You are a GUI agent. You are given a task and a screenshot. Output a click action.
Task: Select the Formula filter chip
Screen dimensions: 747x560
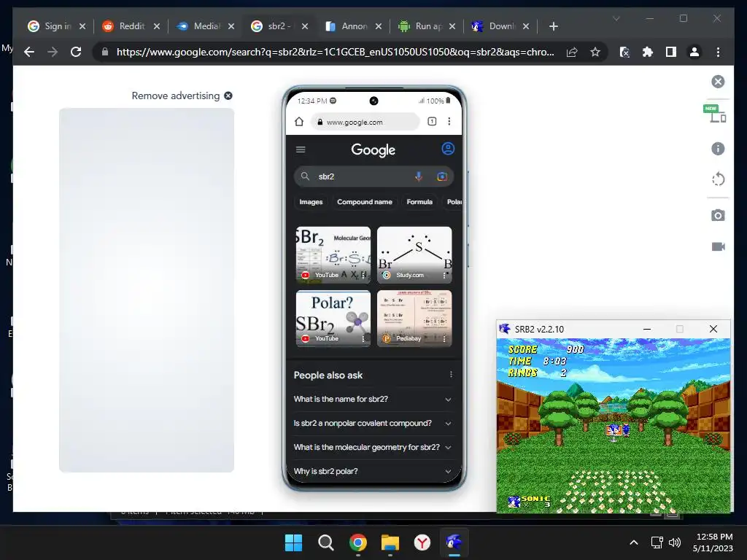(x=419, y=202)
